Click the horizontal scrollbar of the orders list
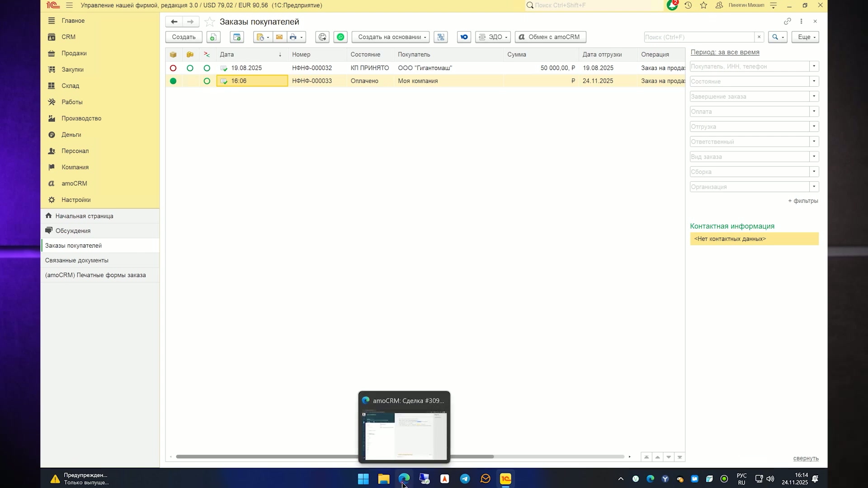 pos(335,457)
